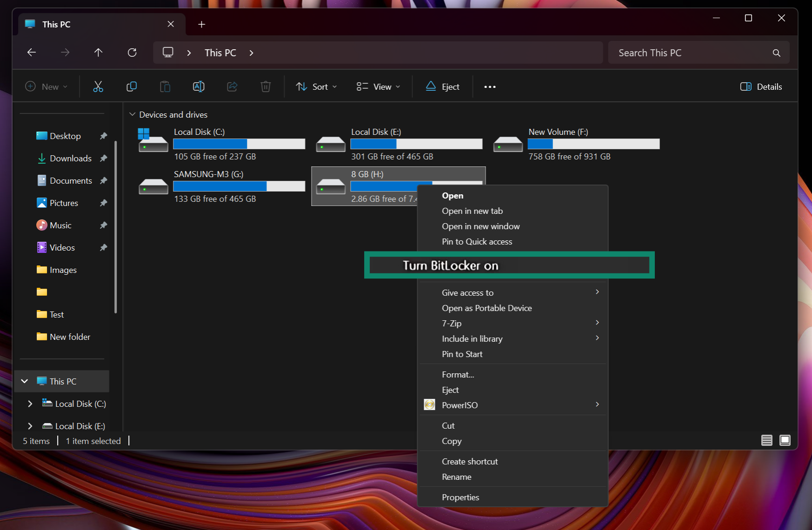
Task: Click the Paste icon in the toolbar
Action: click(165, 86)
